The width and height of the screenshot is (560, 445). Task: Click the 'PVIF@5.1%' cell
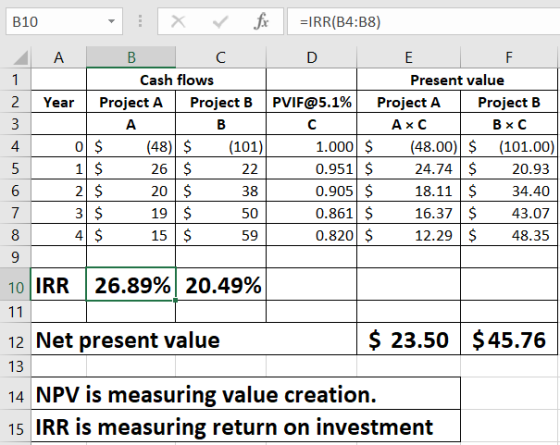[311, 102]
